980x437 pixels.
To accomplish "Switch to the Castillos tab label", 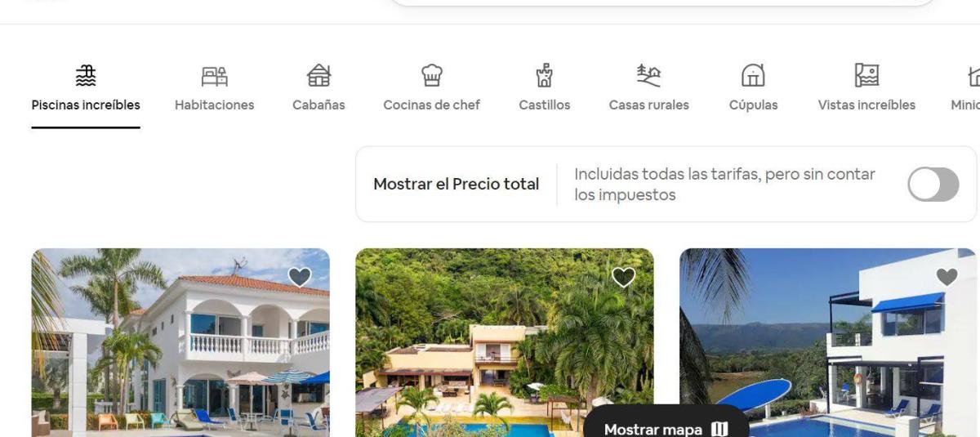I will coord(544,105).
